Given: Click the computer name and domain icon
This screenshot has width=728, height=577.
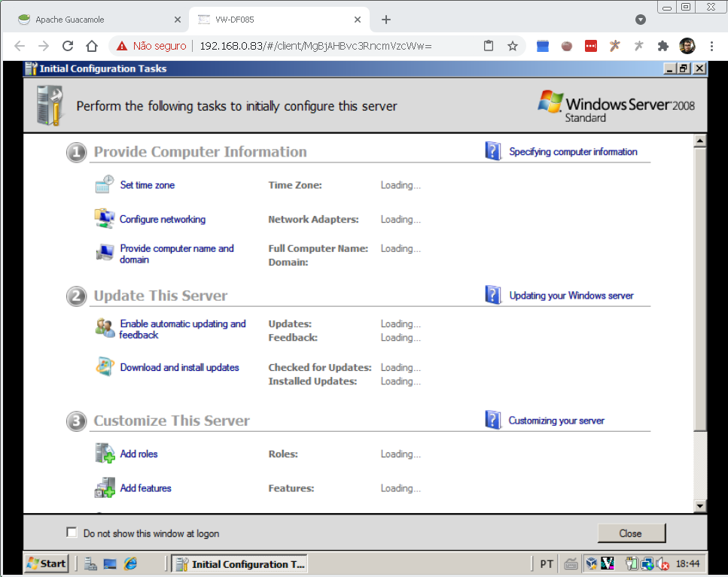Looking at the screenshot, I should coord(105,253).
